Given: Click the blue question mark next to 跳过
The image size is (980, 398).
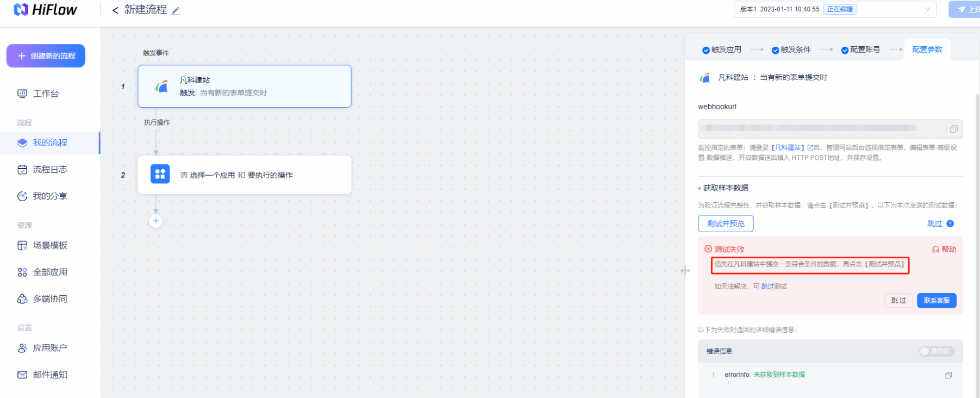Looking at the screenshot, I should click(950, 223).
